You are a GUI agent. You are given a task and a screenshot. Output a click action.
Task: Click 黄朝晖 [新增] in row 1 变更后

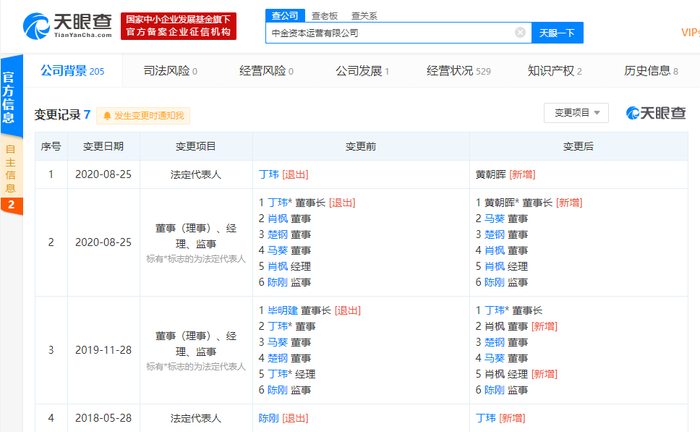coord(505,174)
